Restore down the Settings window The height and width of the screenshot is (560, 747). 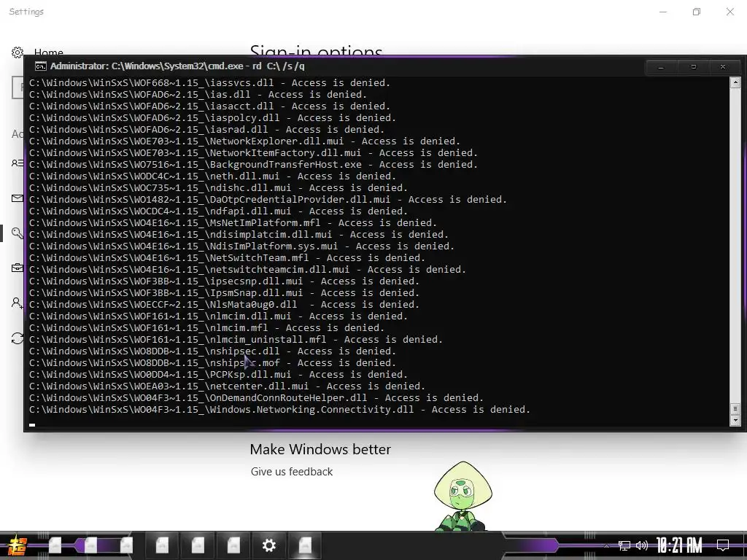(697, 12)
